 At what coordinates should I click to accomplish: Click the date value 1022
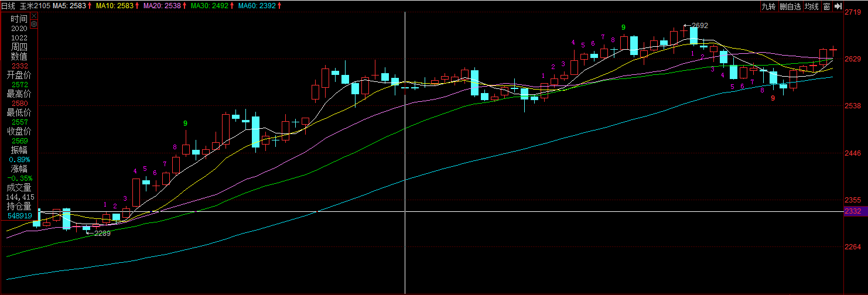(x=19, y=37)
